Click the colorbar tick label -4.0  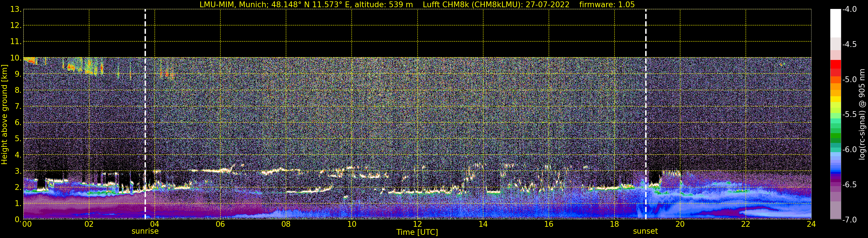click(x=849, y=10)
